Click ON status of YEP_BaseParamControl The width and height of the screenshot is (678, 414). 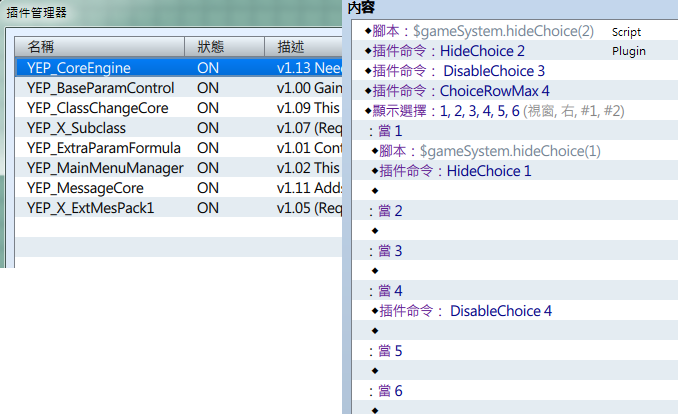(208, 88)
